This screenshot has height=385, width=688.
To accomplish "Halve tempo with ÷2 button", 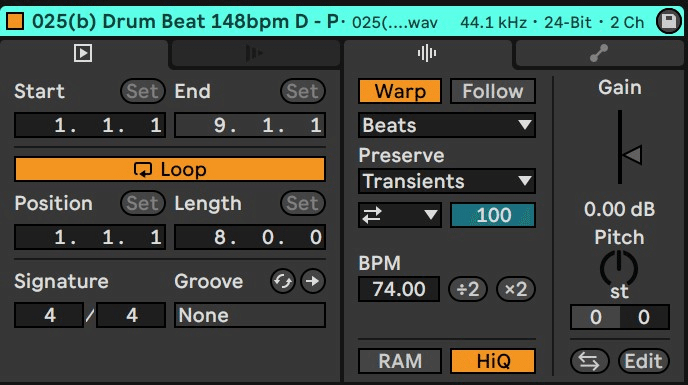I will coord(468,289).
